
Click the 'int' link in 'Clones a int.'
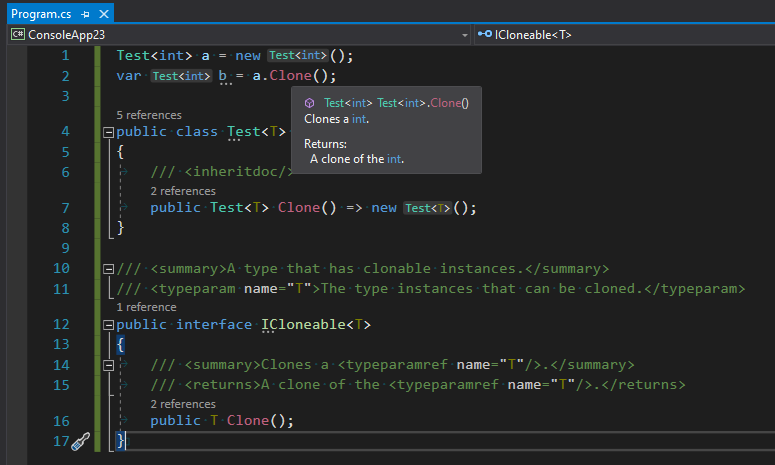point(359,119)
